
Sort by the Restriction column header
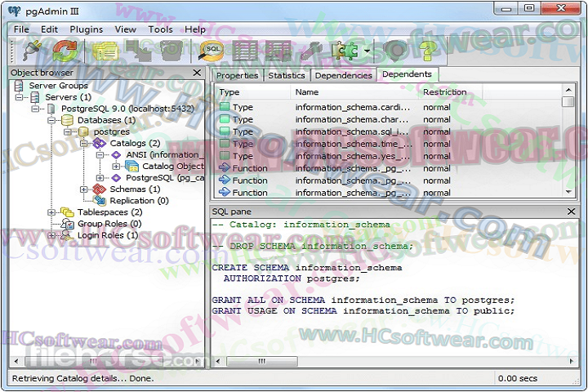pos(450,92)
